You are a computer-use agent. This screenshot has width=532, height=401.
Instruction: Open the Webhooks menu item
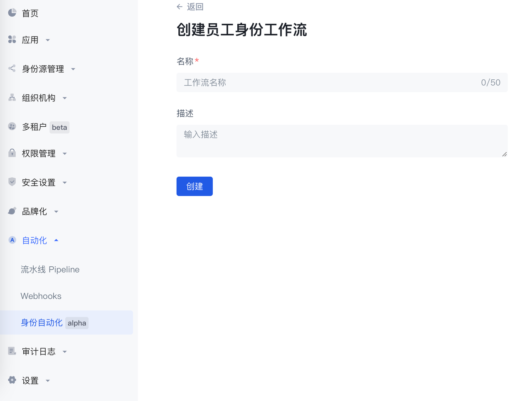tap(41, 296)
